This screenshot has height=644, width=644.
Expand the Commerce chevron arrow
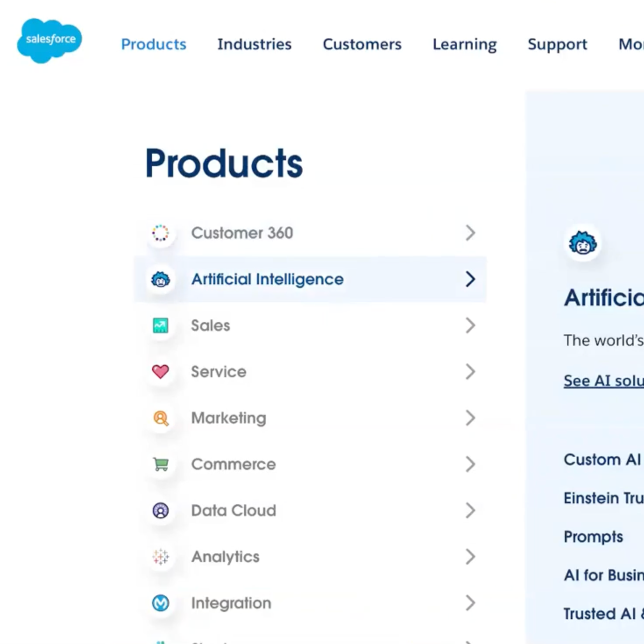click(470, 464)
